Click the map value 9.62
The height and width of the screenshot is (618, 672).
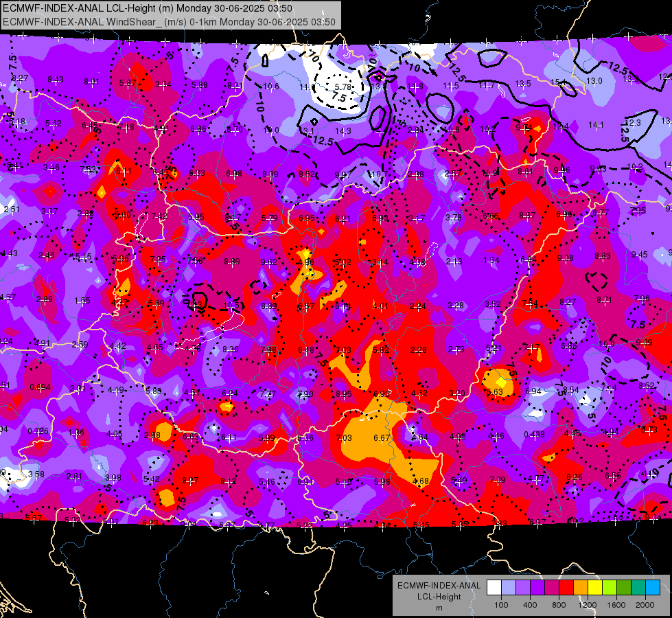tap(268, 262)
